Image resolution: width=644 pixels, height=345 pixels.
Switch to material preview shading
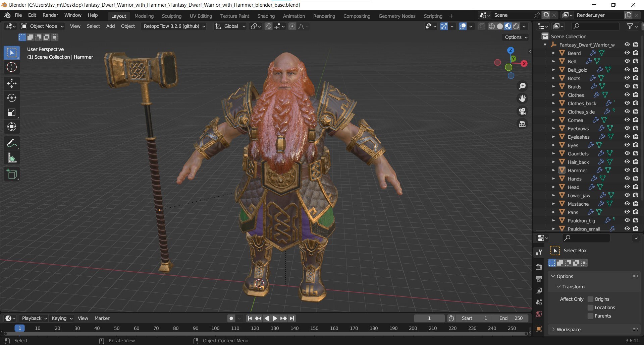(x=508, y=26)
